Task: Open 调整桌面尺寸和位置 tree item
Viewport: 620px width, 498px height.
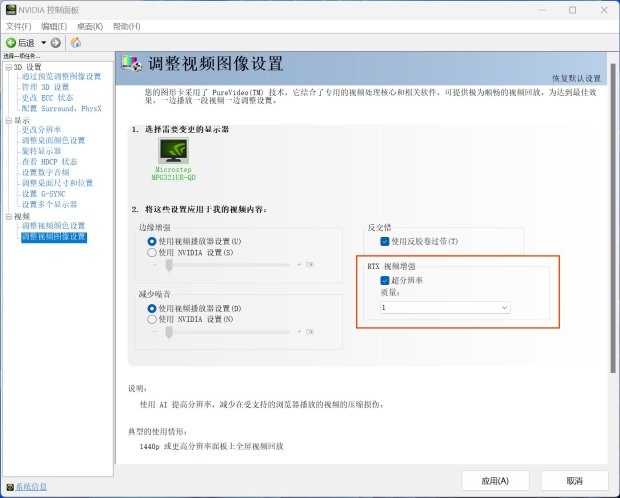Action: point(57,183)
